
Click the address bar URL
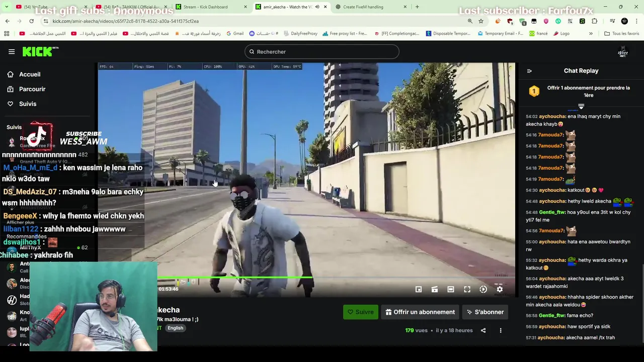pyautogui.click(x=126, y=21)
